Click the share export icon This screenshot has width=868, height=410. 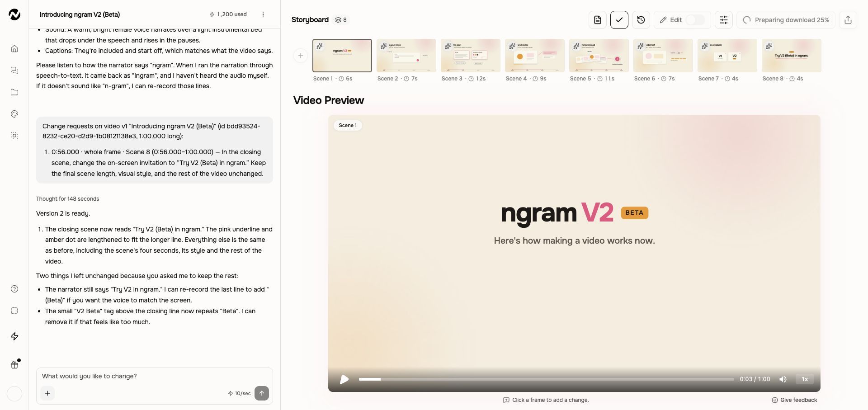(848, 20)
